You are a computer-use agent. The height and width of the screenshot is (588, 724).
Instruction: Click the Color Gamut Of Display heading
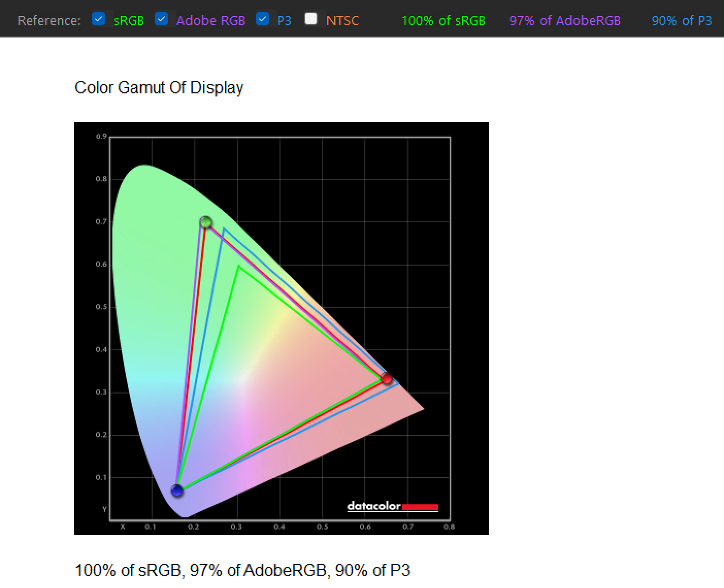[159, 88]
